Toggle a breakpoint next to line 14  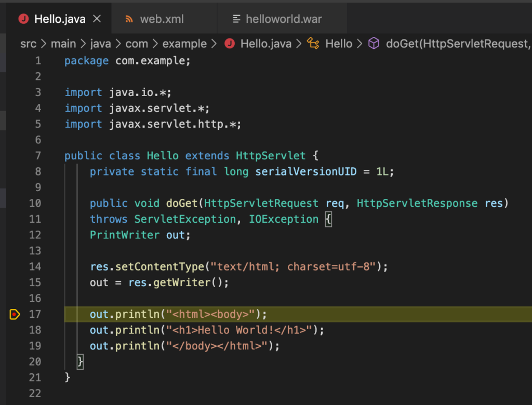14,266
